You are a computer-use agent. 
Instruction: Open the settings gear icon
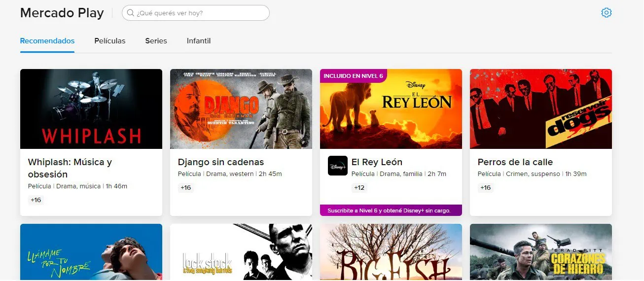(x=607, y=13)
